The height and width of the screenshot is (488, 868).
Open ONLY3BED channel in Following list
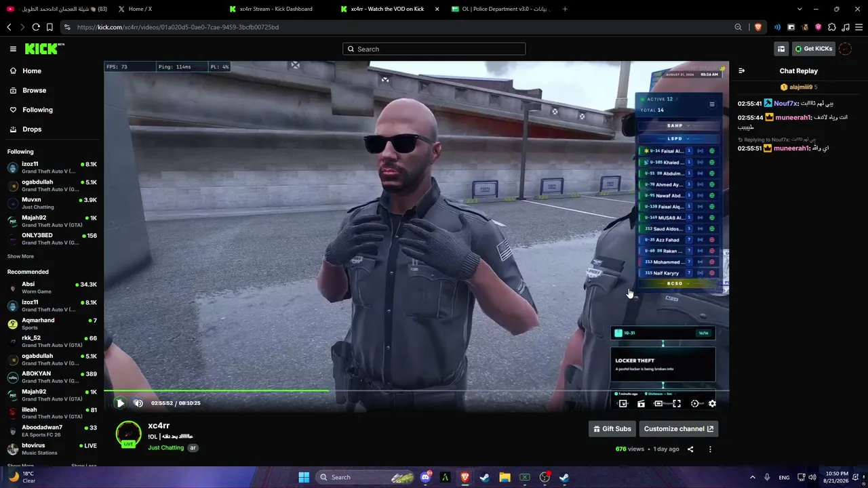coord(52,239)
